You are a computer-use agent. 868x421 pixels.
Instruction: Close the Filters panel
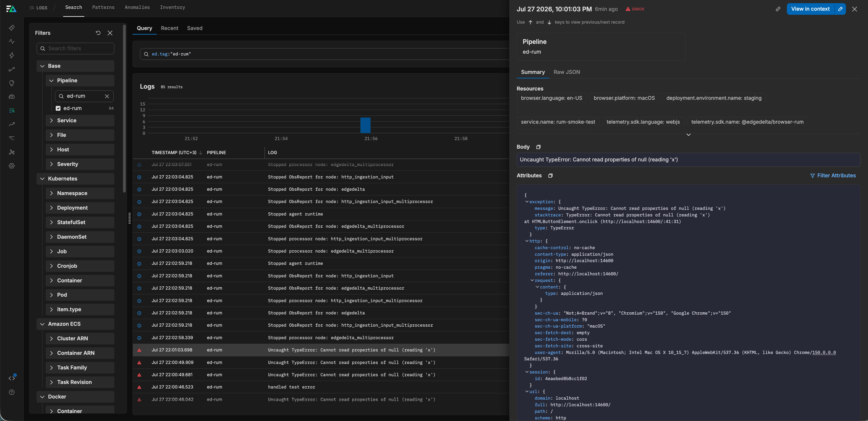tap(110, 33)
